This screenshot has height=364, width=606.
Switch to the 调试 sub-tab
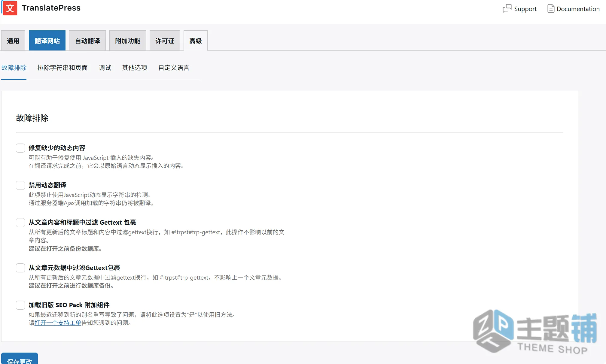(105, 68)
